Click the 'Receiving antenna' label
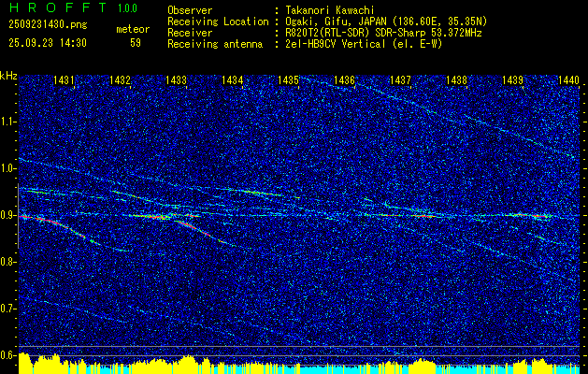This screenshot has width=588, height=374. (215, 44)
